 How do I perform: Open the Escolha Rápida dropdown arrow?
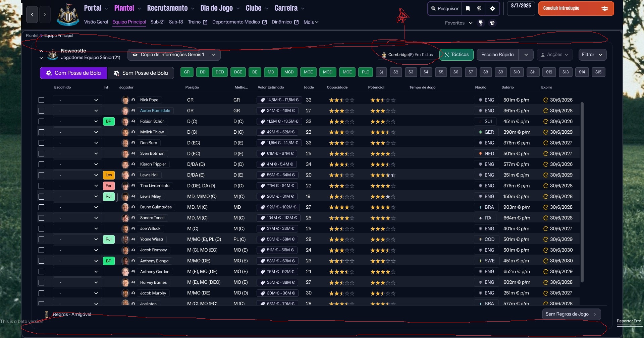tap(526, 55)
